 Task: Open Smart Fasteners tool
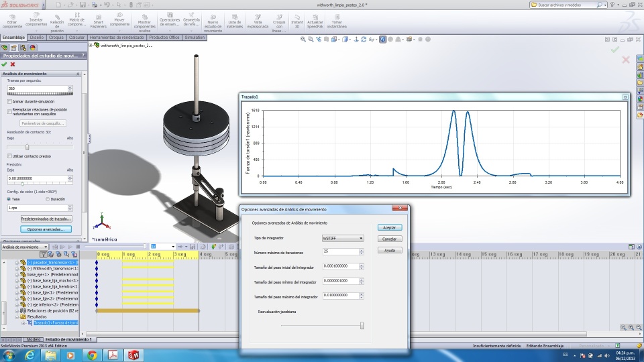(98, 21)
